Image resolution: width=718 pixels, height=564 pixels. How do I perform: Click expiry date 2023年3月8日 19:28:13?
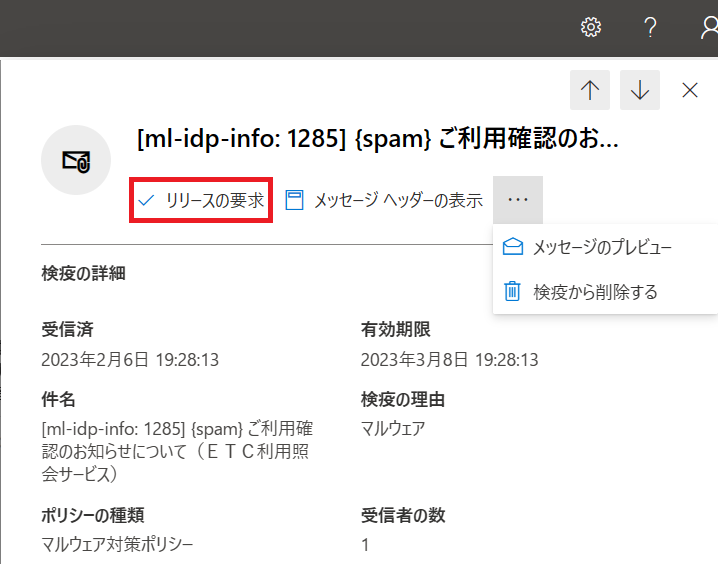point(449,360)
